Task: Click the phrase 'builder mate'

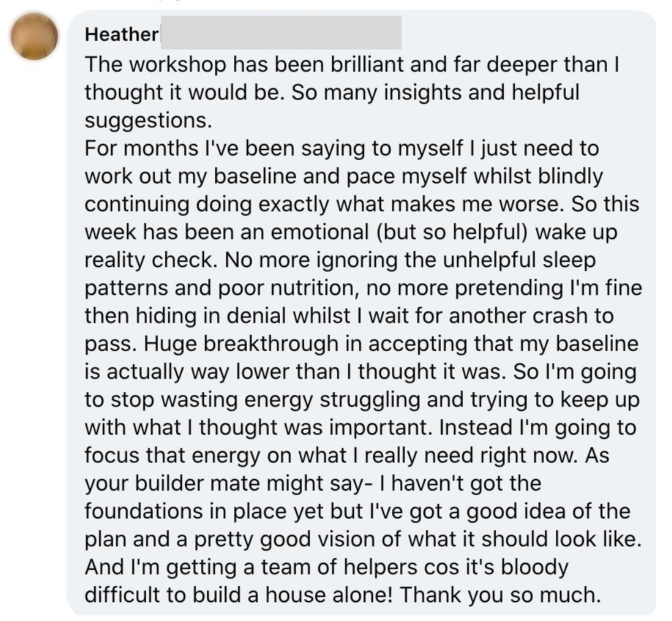Action: pos(198,483)
